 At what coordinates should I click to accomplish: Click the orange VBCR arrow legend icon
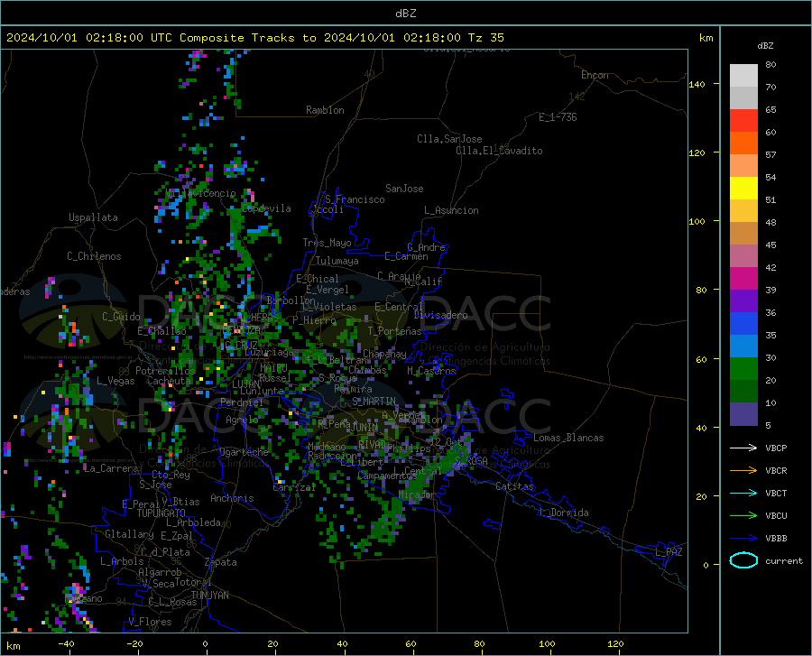tap(743, 470)
